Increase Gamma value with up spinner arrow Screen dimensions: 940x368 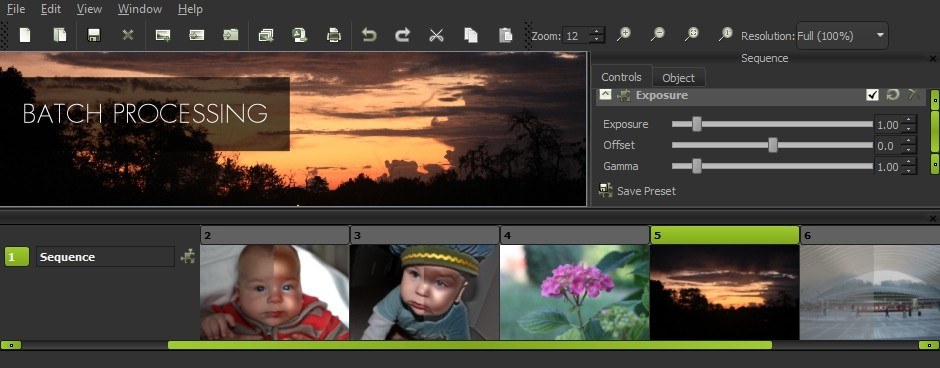(909, 162)
